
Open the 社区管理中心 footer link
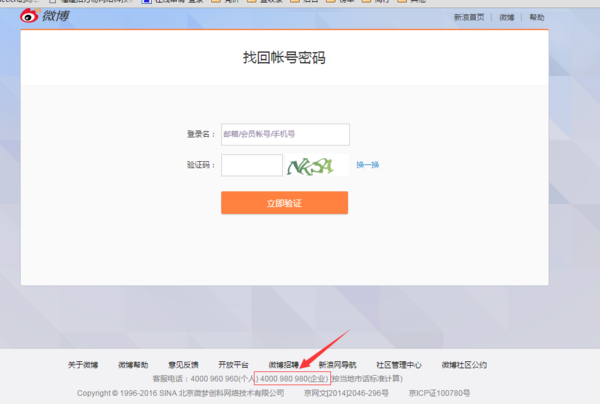click(399, 365)
